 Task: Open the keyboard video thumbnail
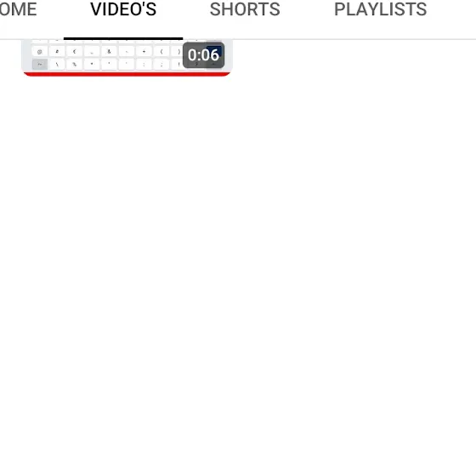(x=127, y=58)
